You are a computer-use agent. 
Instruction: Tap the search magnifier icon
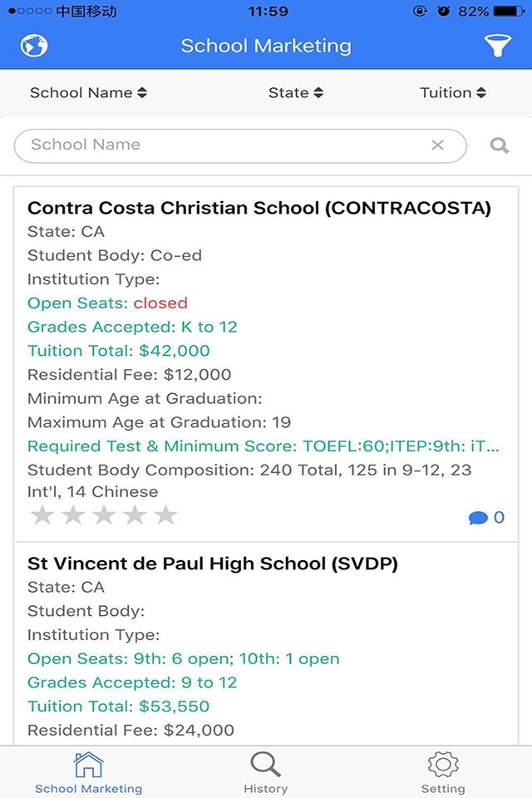(x=499, y=145)
